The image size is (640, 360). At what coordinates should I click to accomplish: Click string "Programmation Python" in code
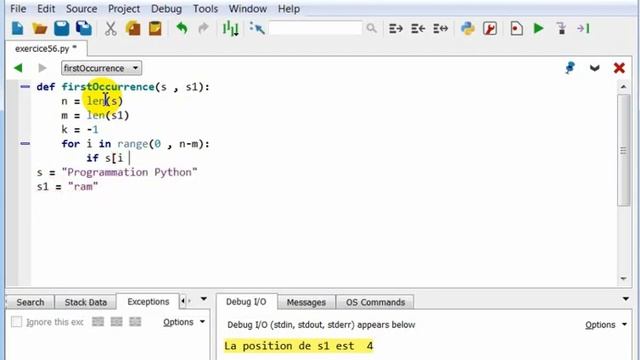(129, 172)
